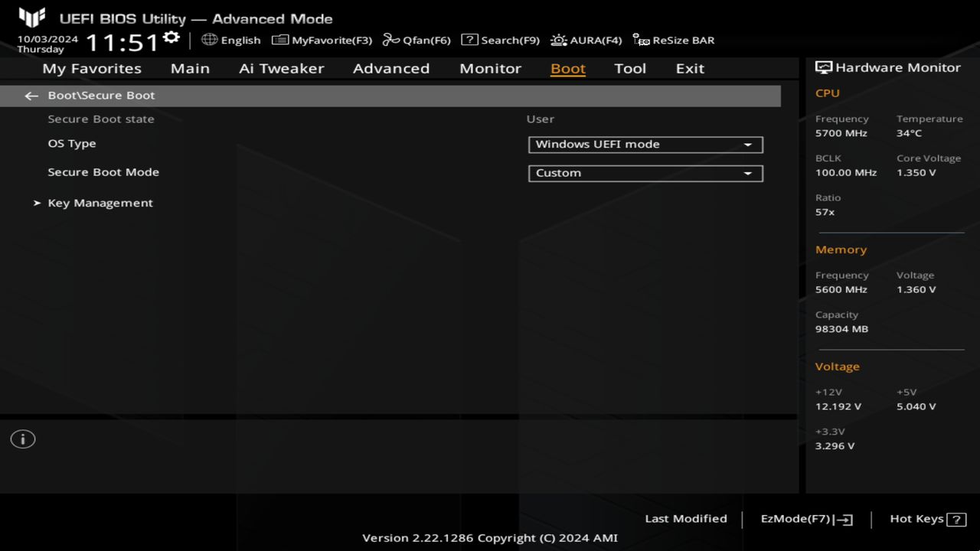Click +3.3V value 3.296 V
980x551 pixels.
click(835, 446)
